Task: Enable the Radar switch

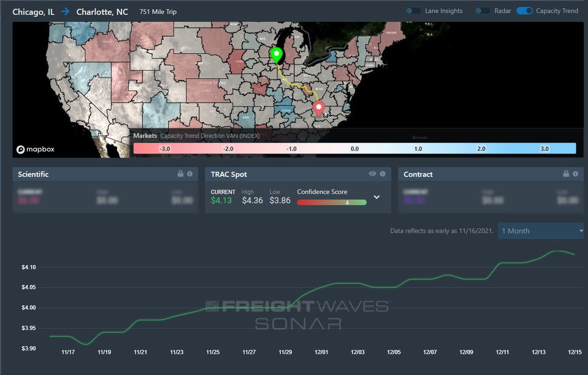Action: click(483, 11)
